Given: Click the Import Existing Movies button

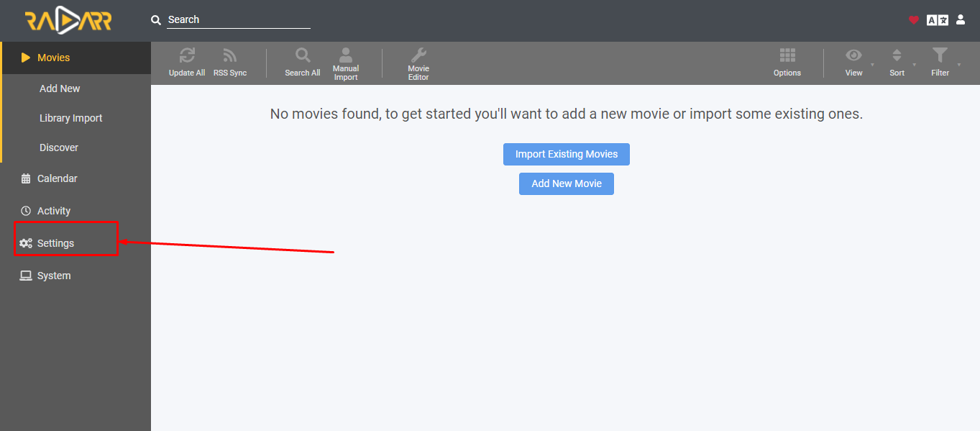Looking at the screenshot, I should [566, 154].
